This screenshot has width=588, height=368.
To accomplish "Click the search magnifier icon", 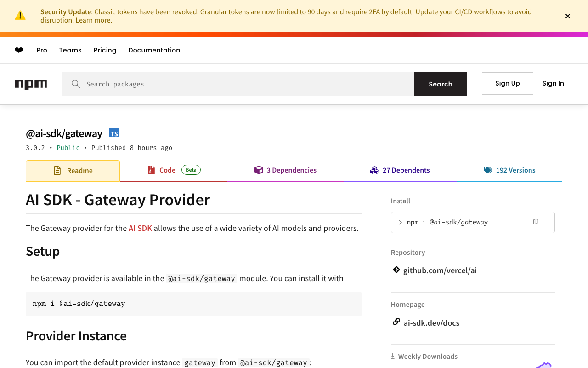I will 76,84.
